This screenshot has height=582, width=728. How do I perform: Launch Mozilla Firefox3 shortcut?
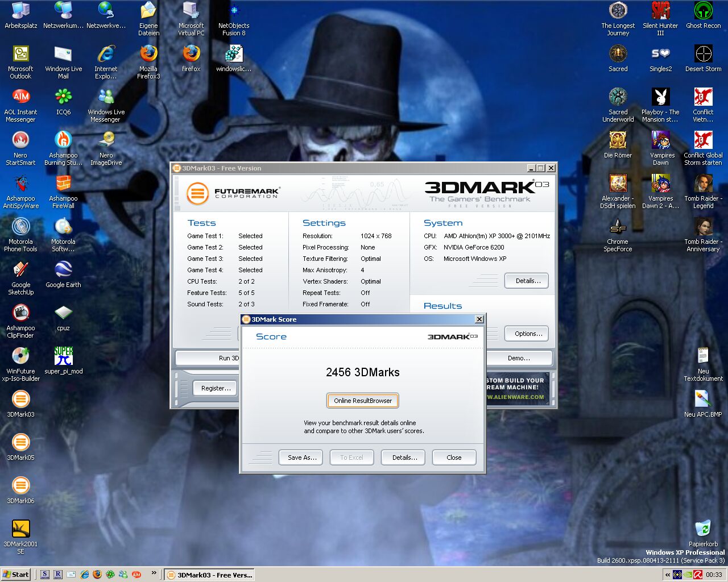[x=148, y=61]
